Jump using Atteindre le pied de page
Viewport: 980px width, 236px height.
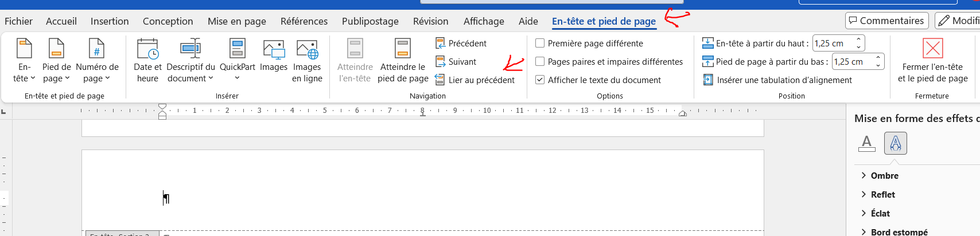403,60
